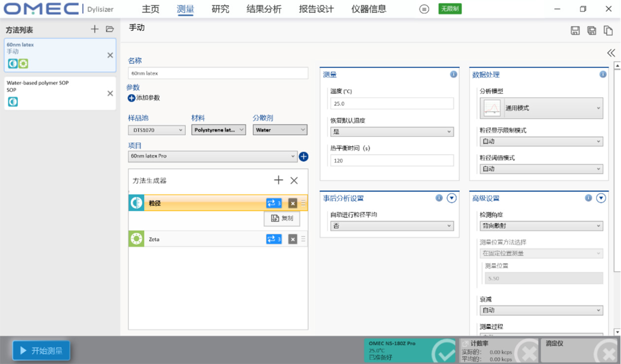Select the blue 粒径 measurement icon
The height and width of the screenshot is (364, 621).
tap(136, 203)
